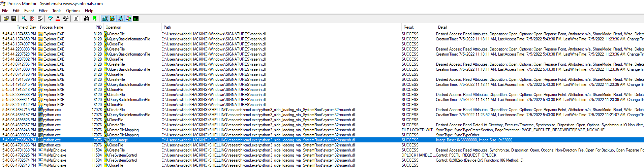Image resolution: width=644 pixels, height=168 pixels.
Task: Click the Clear display toolbar icon
Action: coord(40,19)
